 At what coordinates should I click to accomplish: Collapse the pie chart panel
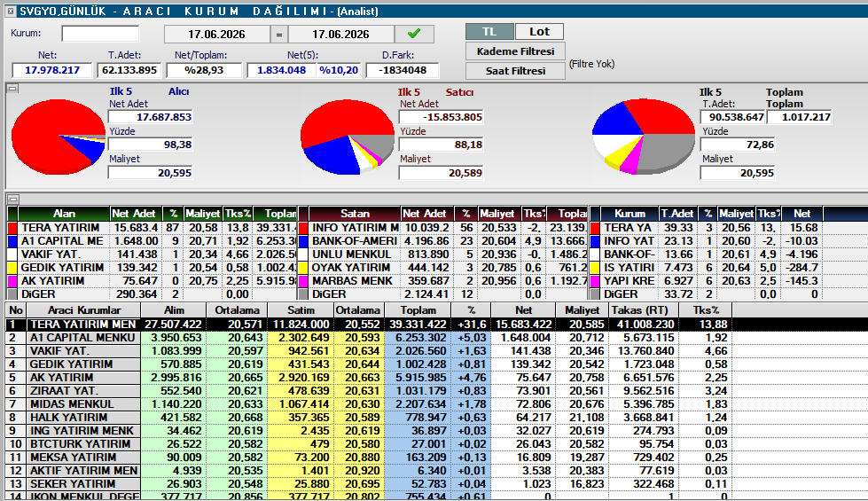click(13, 88)
